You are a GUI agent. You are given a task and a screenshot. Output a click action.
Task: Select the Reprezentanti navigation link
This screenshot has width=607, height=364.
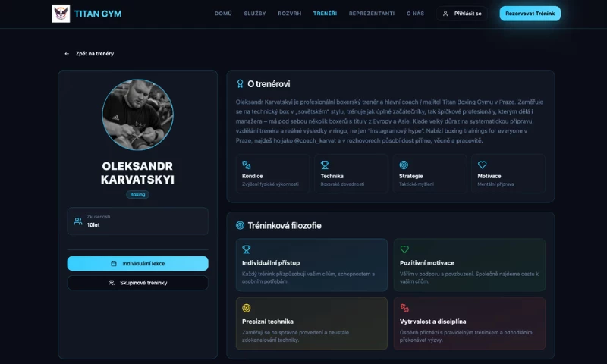[x=372, y=14]
